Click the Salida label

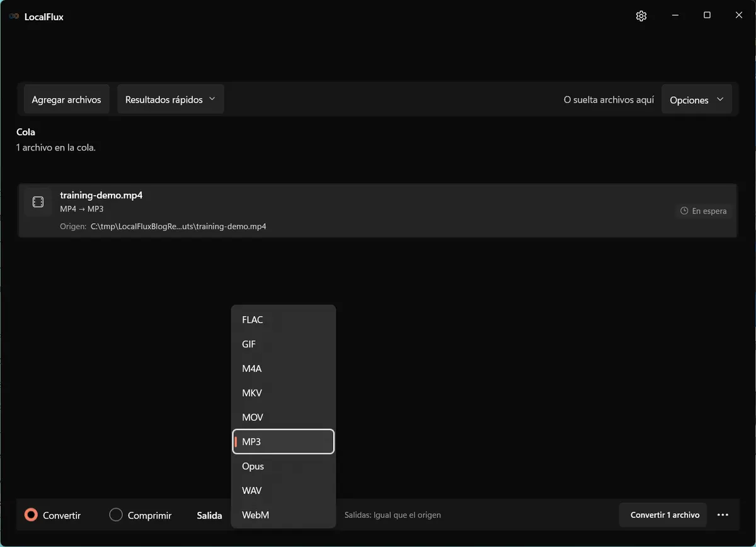(x=209, y=516)
